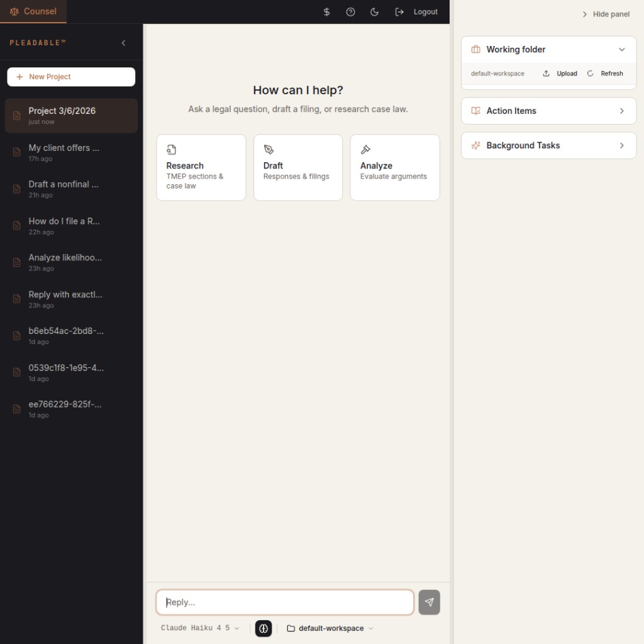Click the brain model icon beside Claude Haiku
644x644 pixels.
[x=263, y=628]
